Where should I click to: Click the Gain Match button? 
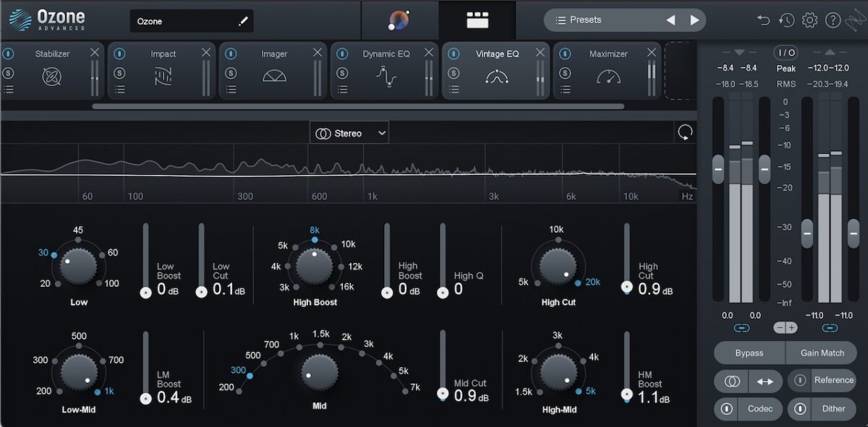tap(822, 353)
